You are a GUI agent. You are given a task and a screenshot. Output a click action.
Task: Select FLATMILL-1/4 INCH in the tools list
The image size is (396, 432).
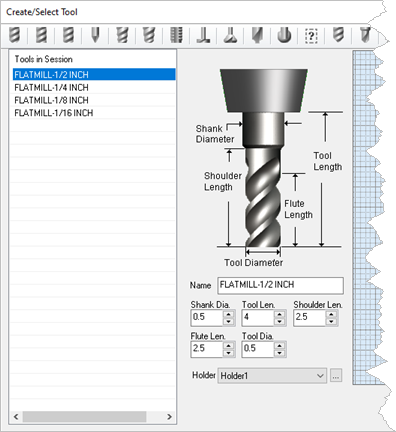coord(94,87)
